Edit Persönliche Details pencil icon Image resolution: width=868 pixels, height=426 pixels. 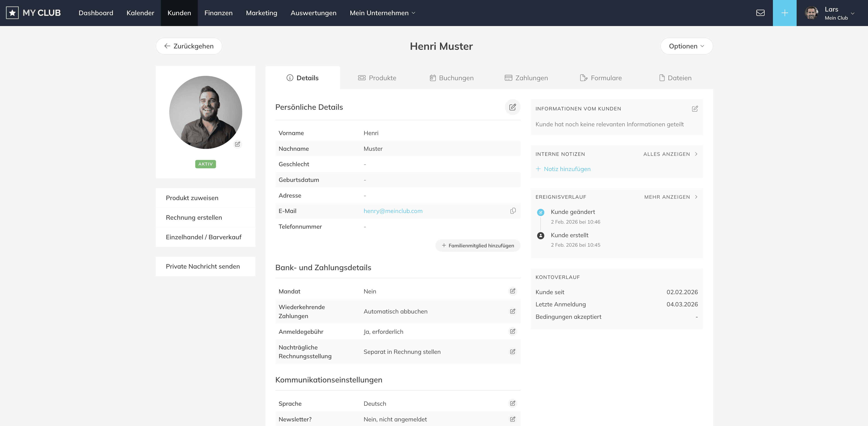point(513,107)
